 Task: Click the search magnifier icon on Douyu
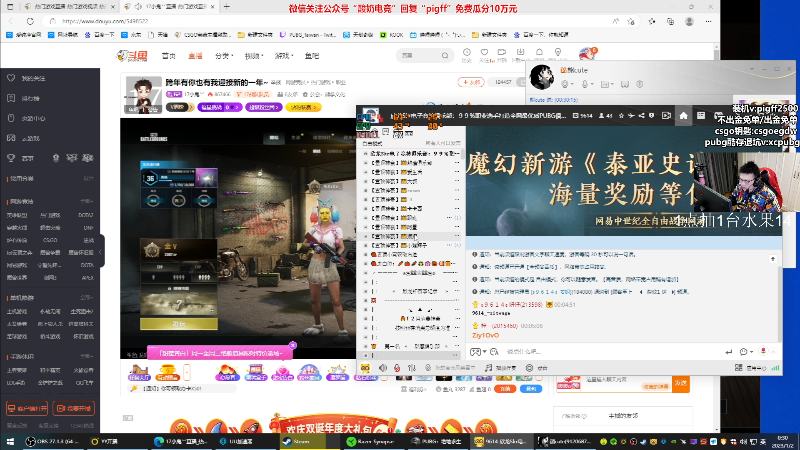pyautogui.click(x=445, y=55)
